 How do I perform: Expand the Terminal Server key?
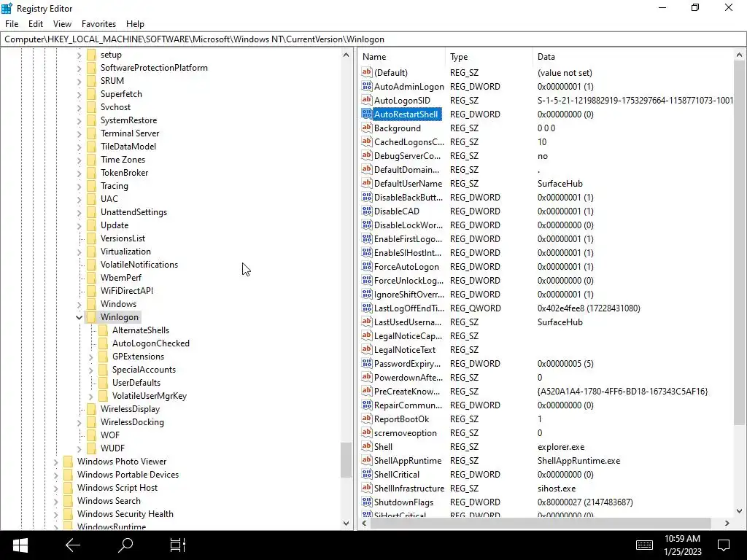coord(79,134)
